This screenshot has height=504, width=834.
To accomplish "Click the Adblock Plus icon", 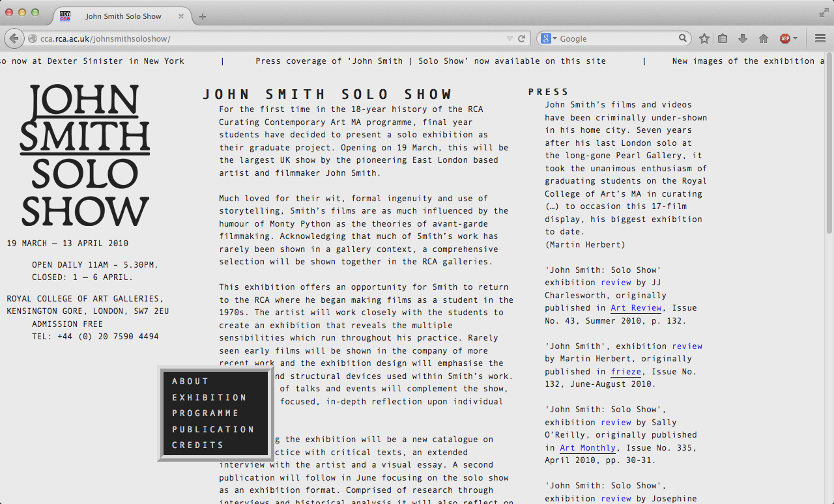I will click(784, 38).
